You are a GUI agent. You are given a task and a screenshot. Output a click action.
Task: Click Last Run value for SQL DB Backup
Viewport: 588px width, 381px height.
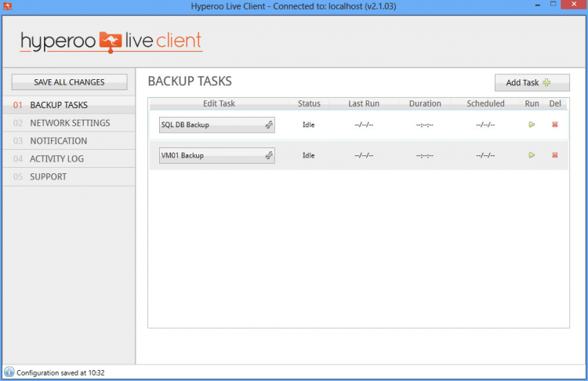click(x=364, y=125)
